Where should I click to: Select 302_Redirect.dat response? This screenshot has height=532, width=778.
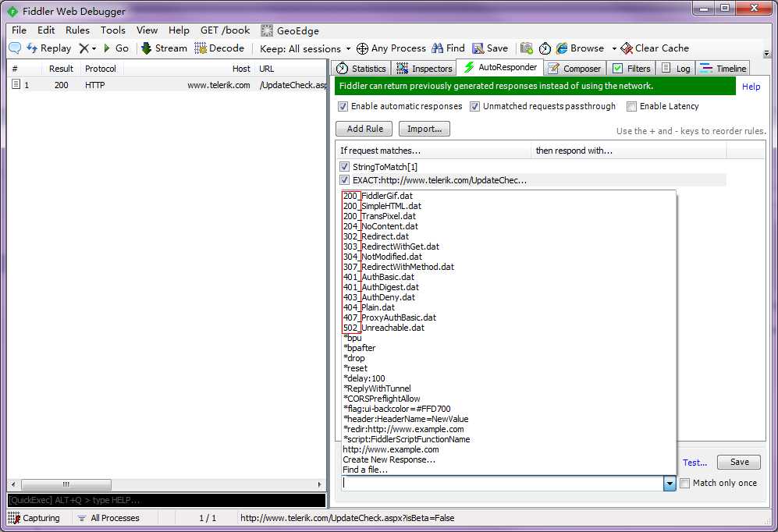click(x=376, y=236)
